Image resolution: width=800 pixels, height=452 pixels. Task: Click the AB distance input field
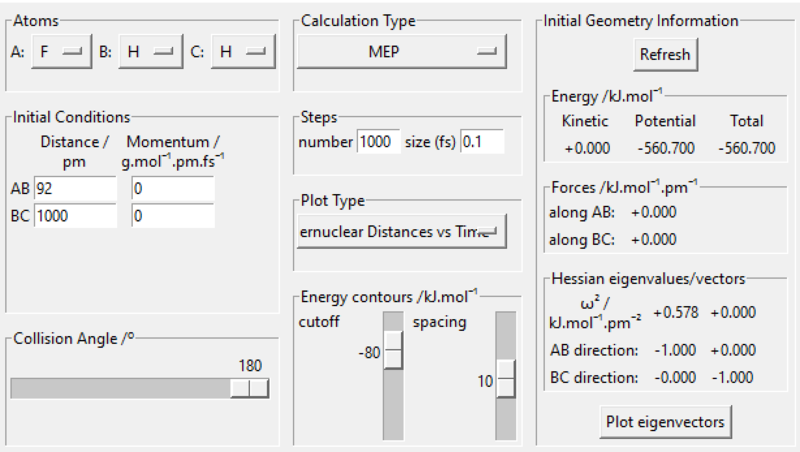click(76, 188)
